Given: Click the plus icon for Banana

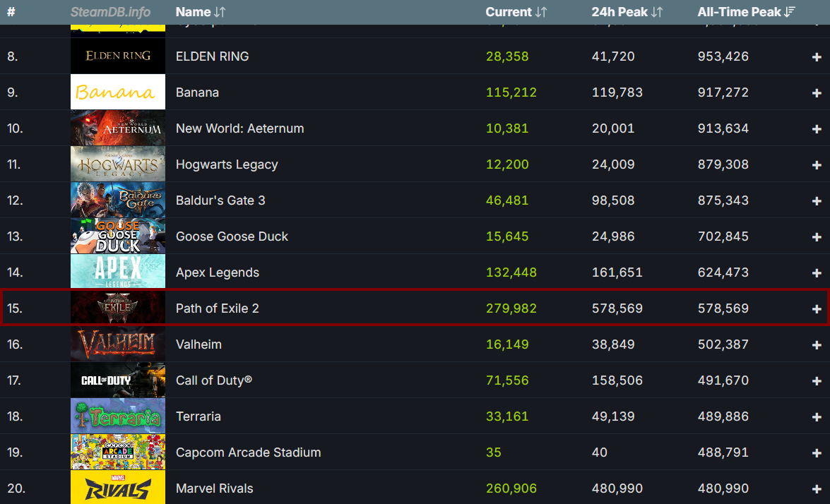Looking at the screenshot, I should tap(817, 92).
